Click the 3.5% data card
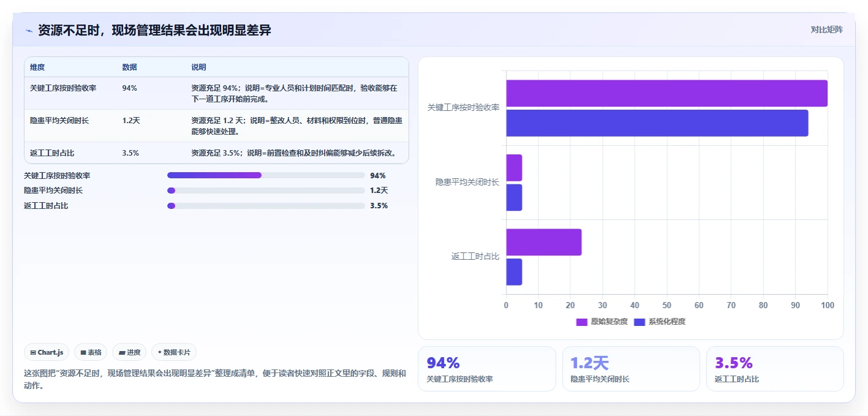 (x=775, y=369)
